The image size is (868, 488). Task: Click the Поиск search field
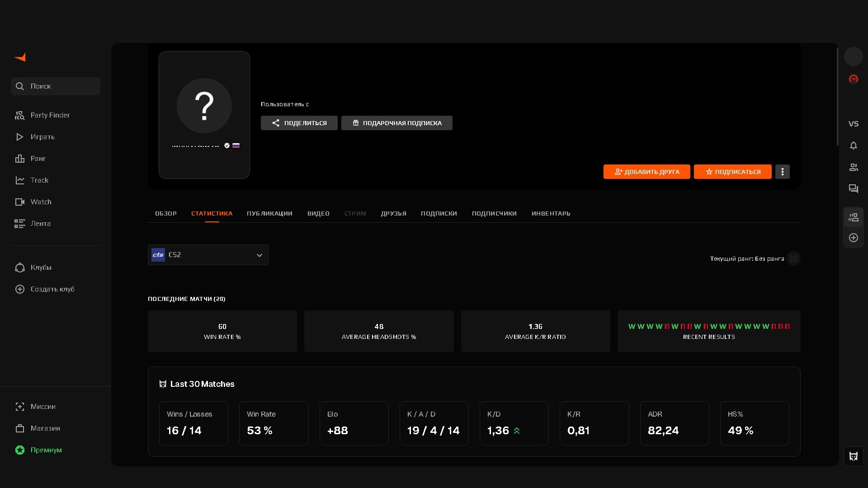[56, 86]
